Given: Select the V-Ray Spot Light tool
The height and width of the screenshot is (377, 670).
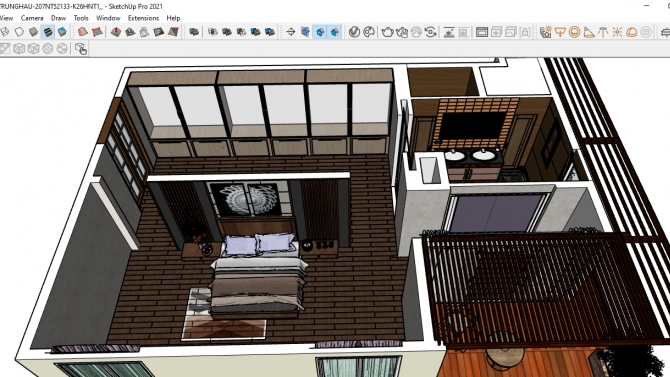Looking at the screenshot, I should point(589,32).
